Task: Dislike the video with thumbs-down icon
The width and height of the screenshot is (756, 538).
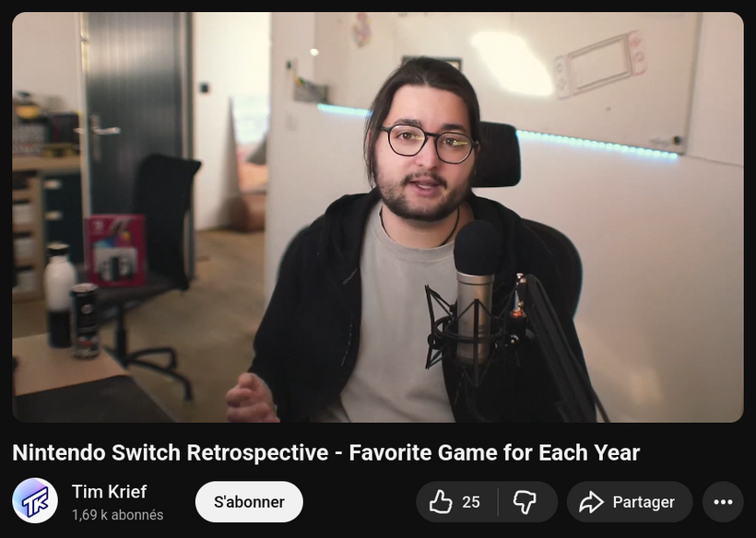Action: click(x=525, y=502)
